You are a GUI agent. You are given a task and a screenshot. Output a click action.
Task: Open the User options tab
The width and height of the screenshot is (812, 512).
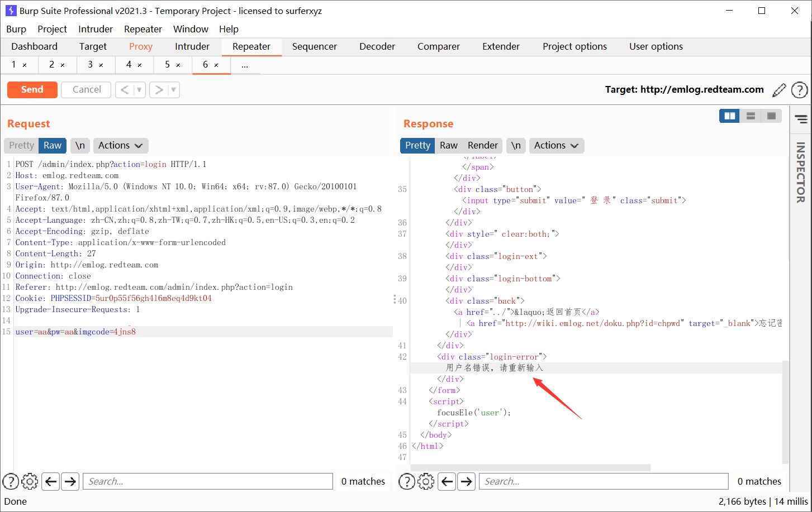(656, 47)
